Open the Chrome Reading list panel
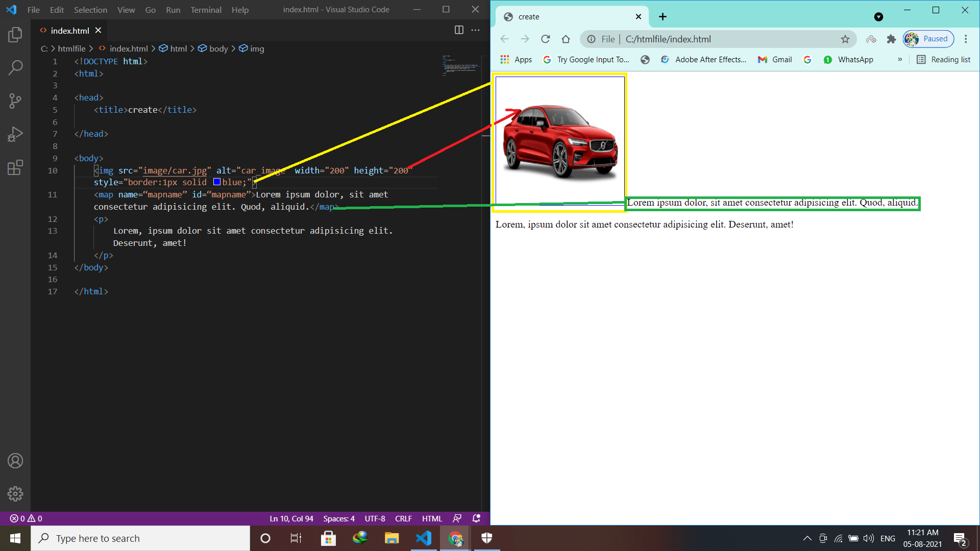980x551 pixels. click(x=944, y=60)
